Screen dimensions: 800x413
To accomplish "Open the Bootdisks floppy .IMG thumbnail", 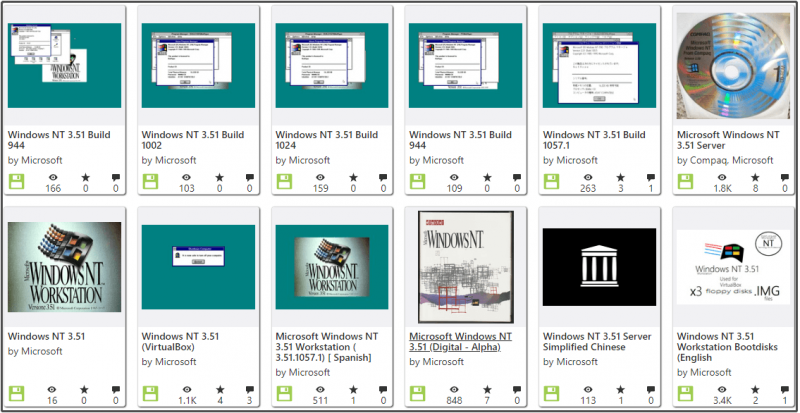I will point(733,267).
